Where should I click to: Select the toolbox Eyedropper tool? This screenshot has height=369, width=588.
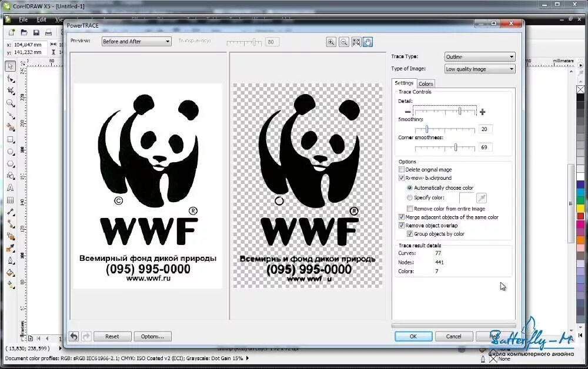[x=11, y=249]
